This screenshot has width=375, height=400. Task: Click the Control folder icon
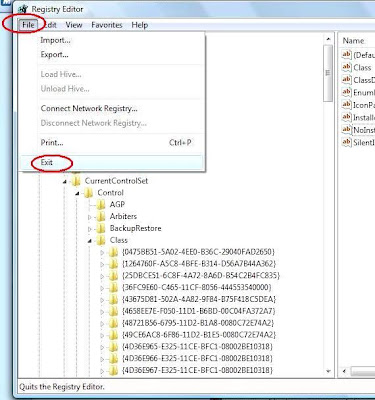88,193
